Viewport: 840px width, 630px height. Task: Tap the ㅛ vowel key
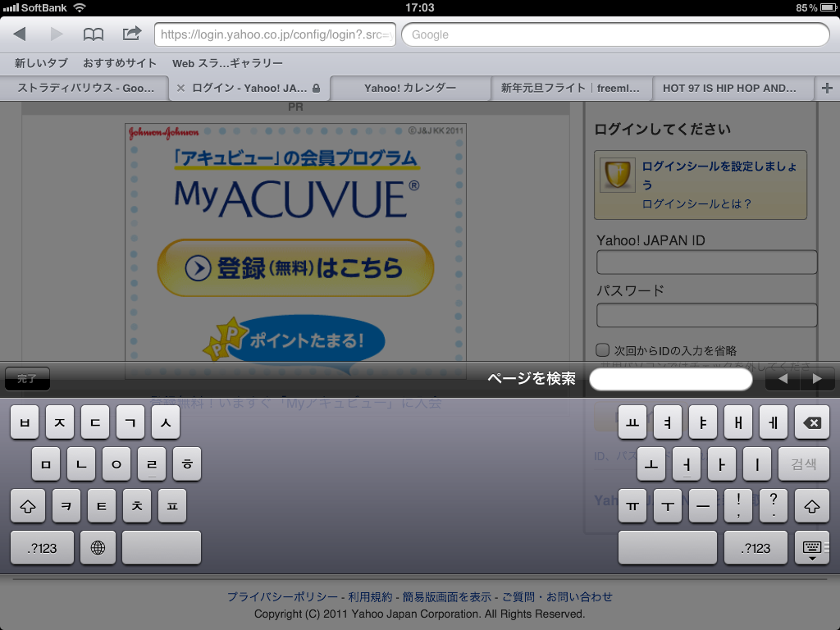click(632, 422)
